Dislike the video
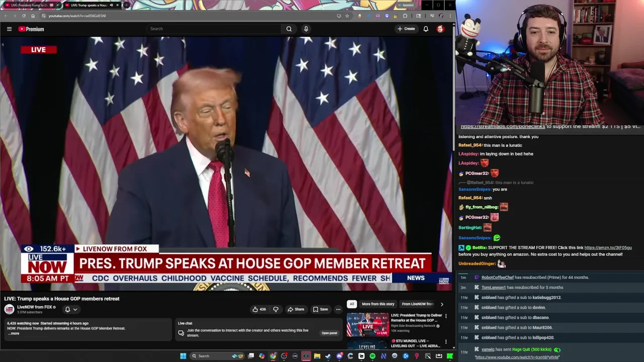The width and height of the screenshot is (644, 362). (276, 309)
